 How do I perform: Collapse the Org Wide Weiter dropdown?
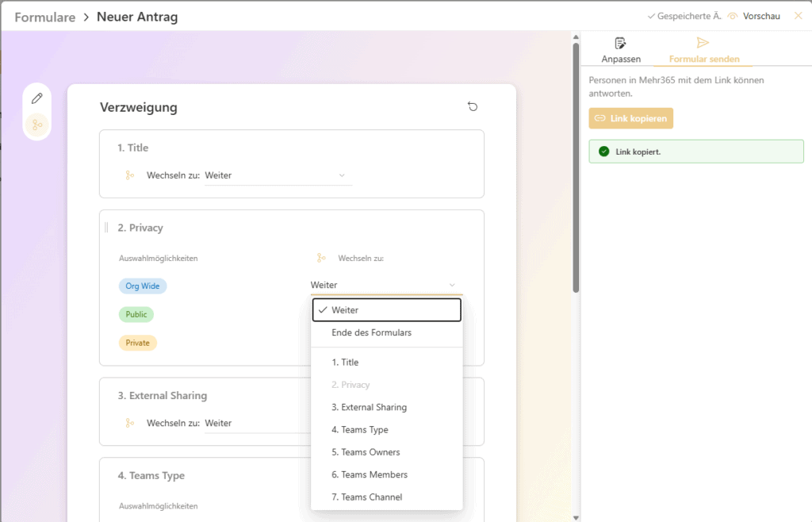click(386, 286)
